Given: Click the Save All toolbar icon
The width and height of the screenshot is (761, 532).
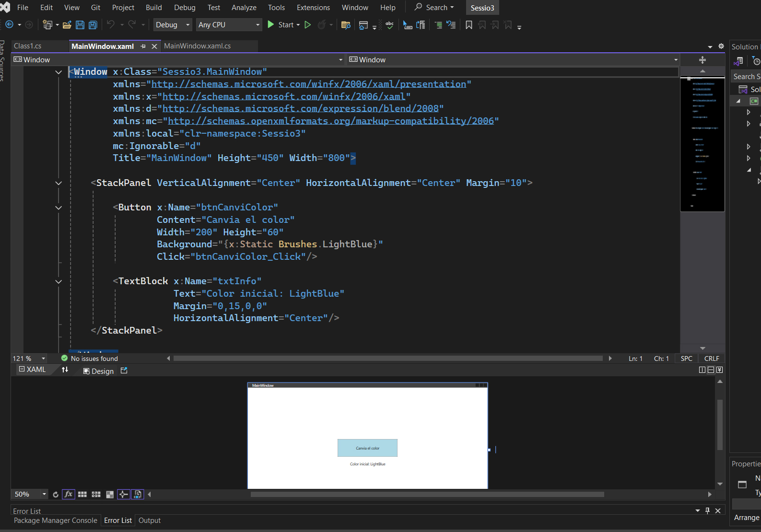Looking at the screenshot, I should click(93, 25).
